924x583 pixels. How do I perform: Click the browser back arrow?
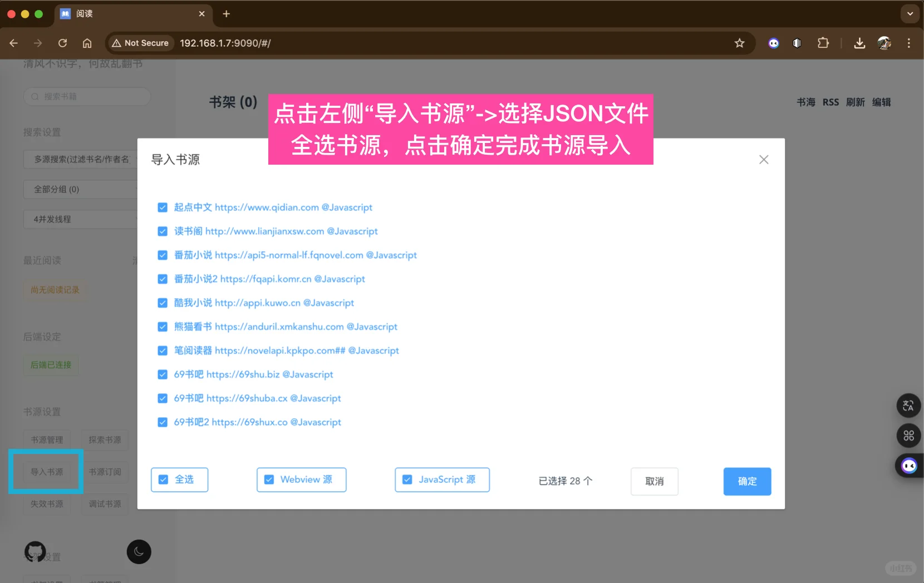click(x=14, y=43)
